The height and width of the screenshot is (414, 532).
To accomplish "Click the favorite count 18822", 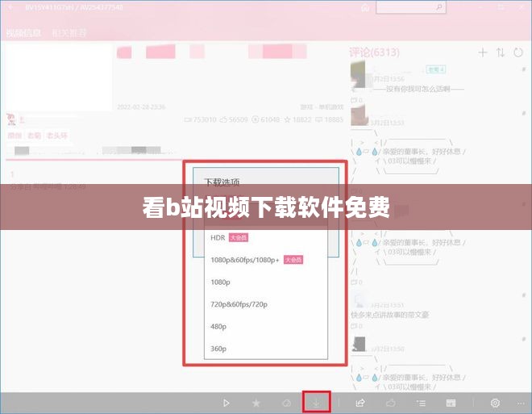I will coord(298,119).
